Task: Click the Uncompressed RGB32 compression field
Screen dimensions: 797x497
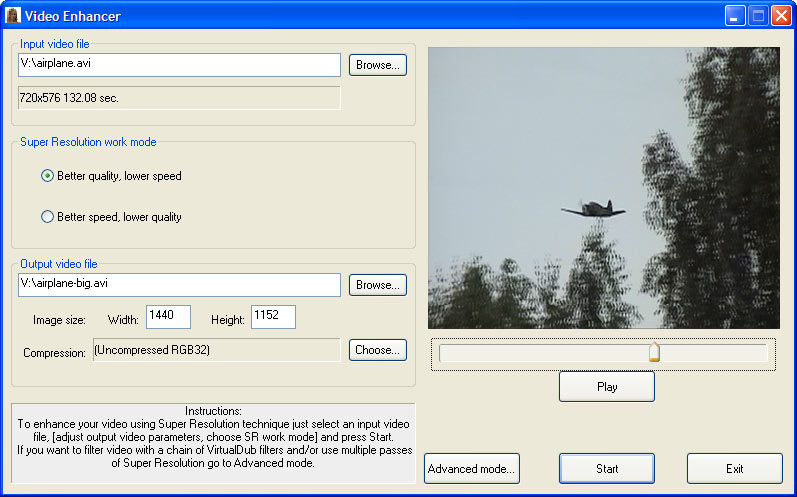Action: click(x=217, y=350)
